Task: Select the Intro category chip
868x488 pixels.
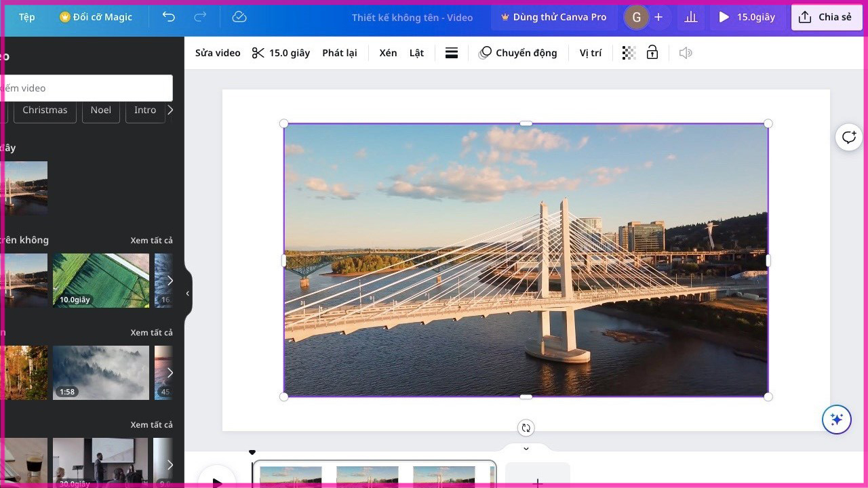Action: pos(145,110)
